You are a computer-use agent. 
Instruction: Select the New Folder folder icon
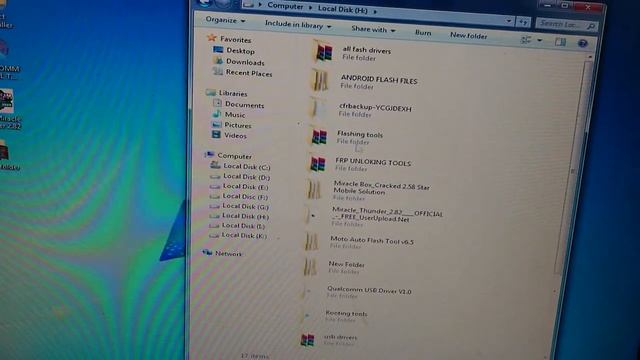click(311, 267)
